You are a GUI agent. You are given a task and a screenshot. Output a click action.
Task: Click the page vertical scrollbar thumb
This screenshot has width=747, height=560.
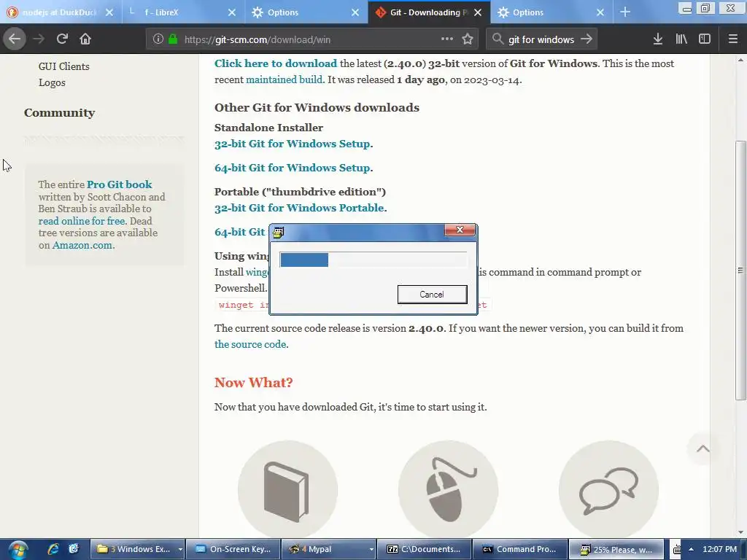pos(740,270)
